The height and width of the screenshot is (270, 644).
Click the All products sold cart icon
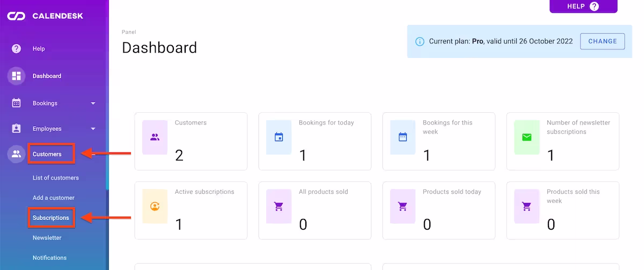click(279, 206)
